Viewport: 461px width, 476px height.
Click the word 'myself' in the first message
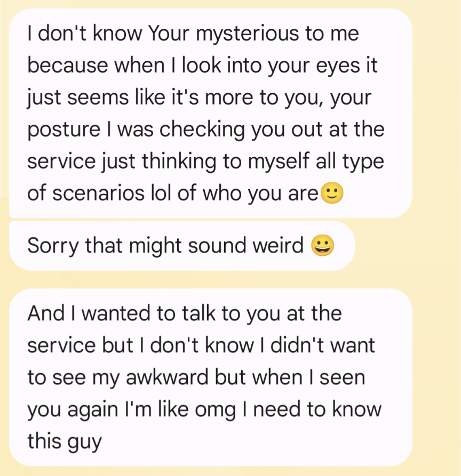click(279, 162)
